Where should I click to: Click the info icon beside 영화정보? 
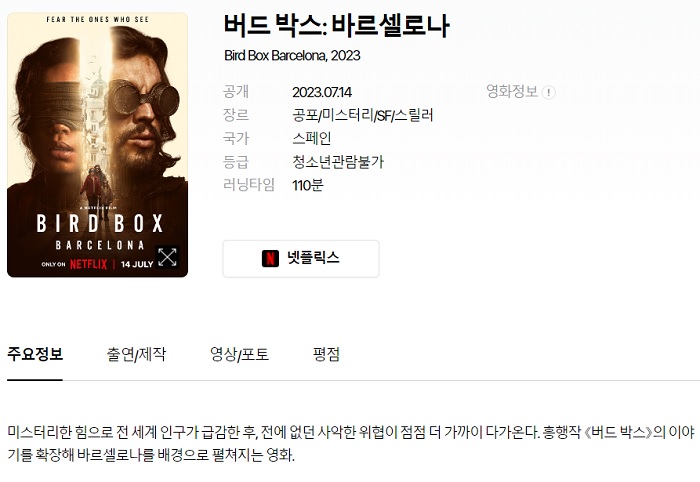[x=549, y=92]
